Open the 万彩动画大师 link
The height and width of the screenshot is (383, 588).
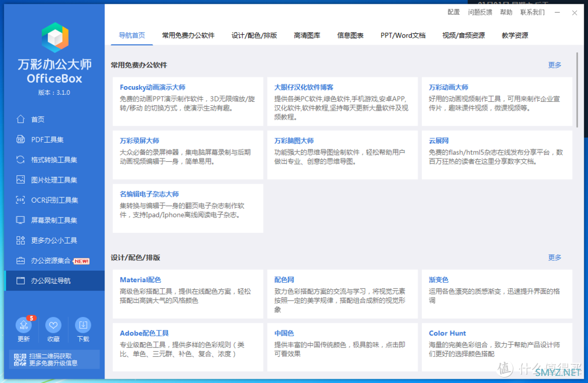[x=449, y=87]
